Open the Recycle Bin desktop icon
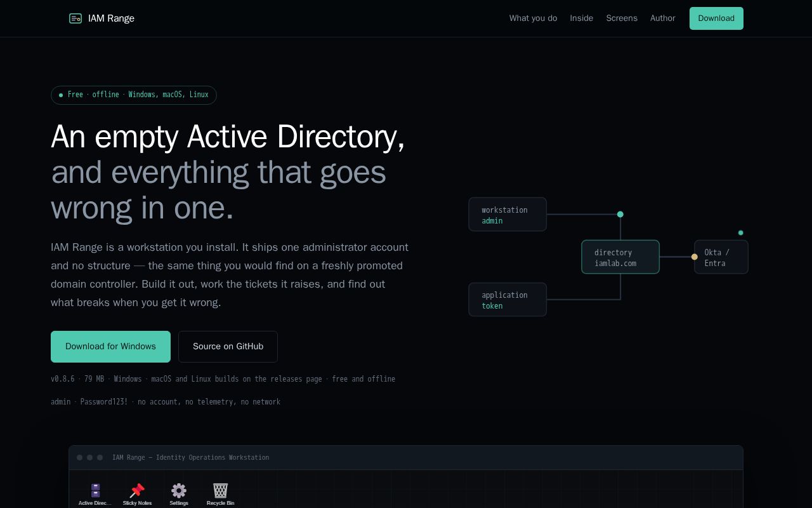Screen dimensions: 812x508 pyautogui.click(x=220, y=494)
